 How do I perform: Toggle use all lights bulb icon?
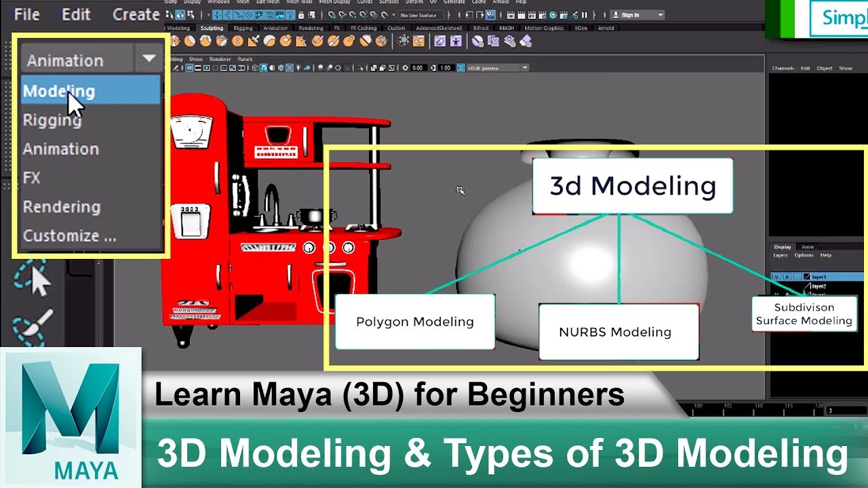click(x=298, y=68)
